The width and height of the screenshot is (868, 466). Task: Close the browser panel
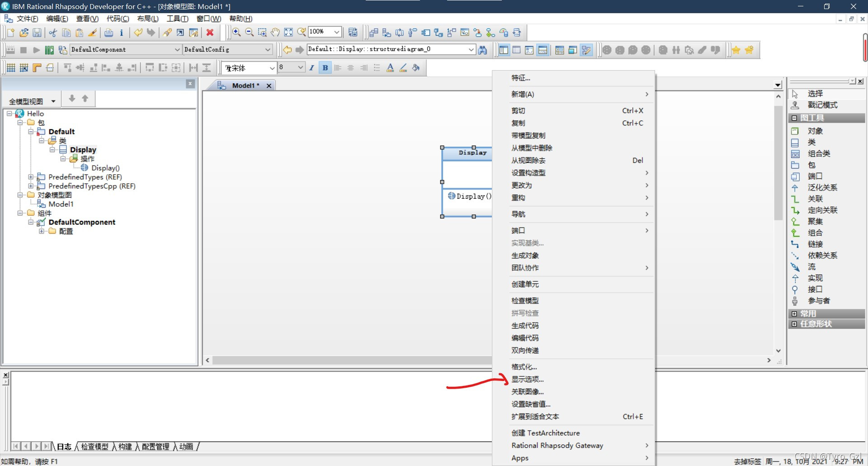tap(190, 84)
